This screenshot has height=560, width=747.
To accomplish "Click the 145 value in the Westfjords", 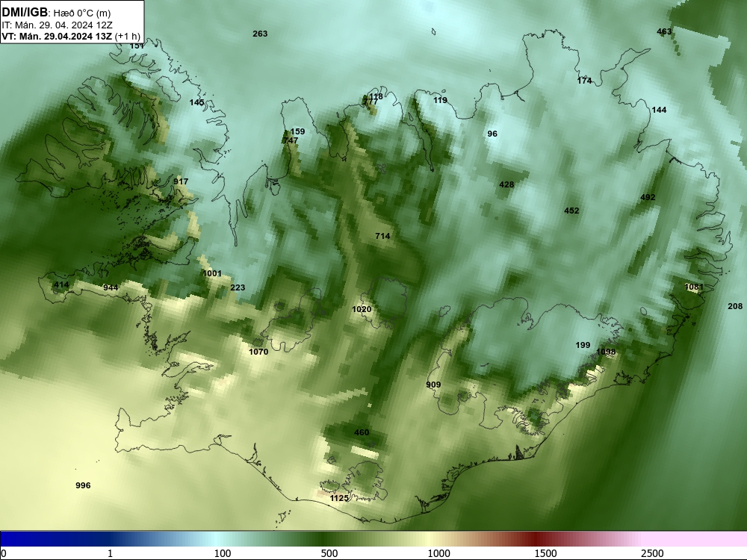I will (x=196, y=102).
